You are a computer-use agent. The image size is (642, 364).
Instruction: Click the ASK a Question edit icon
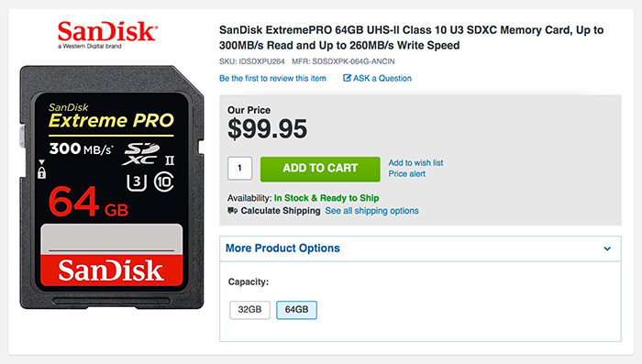pos(347,78)
